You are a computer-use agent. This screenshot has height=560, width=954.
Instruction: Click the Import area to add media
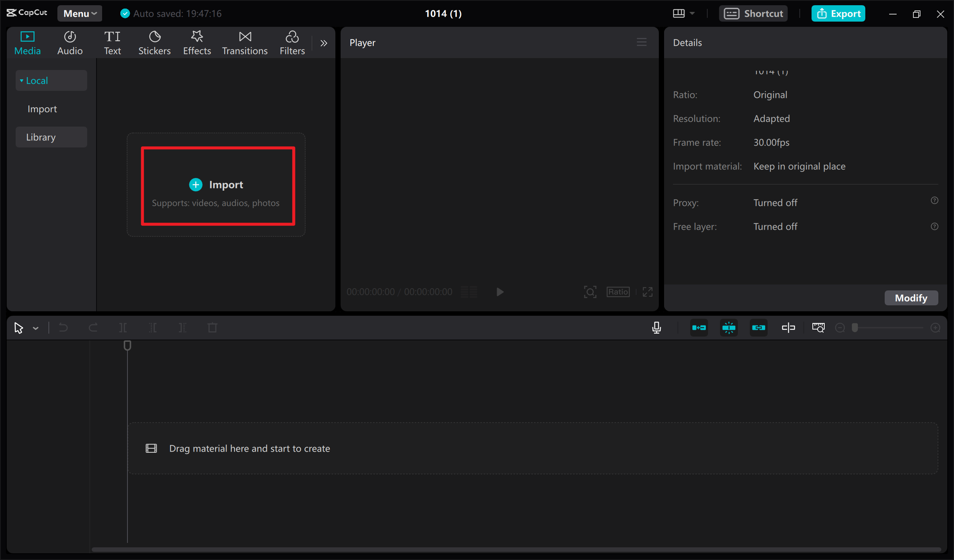click(x=217, y=185)
